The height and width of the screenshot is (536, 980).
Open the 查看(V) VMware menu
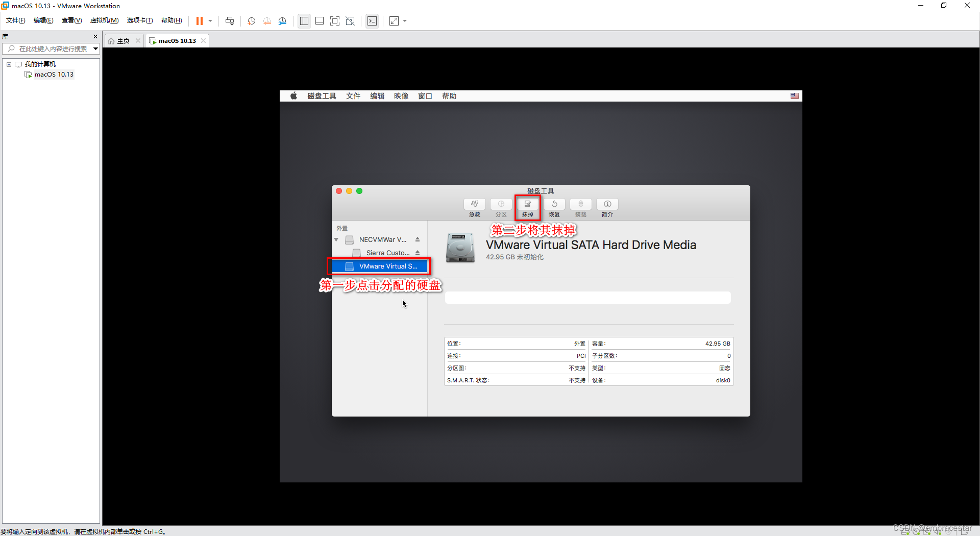[71, 20]
